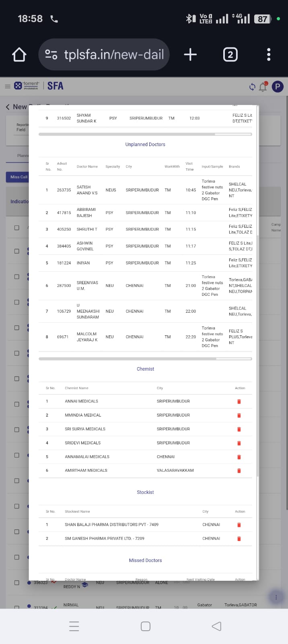
Task: Delete MMINDIA MEDICAL chemist row
Action: (239, 415)
